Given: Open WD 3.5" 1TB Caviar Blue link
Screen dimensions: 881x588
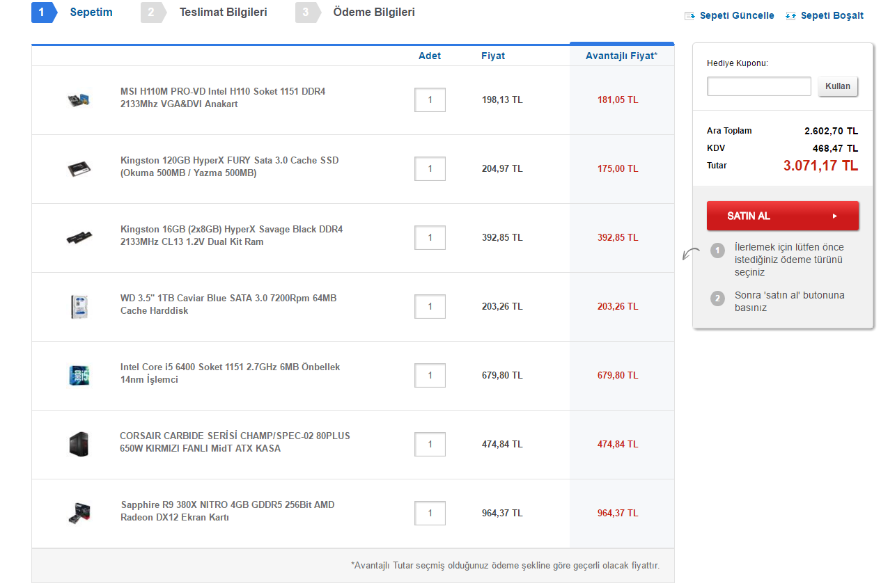Looking at the screenshot, I should click(228, 304).
